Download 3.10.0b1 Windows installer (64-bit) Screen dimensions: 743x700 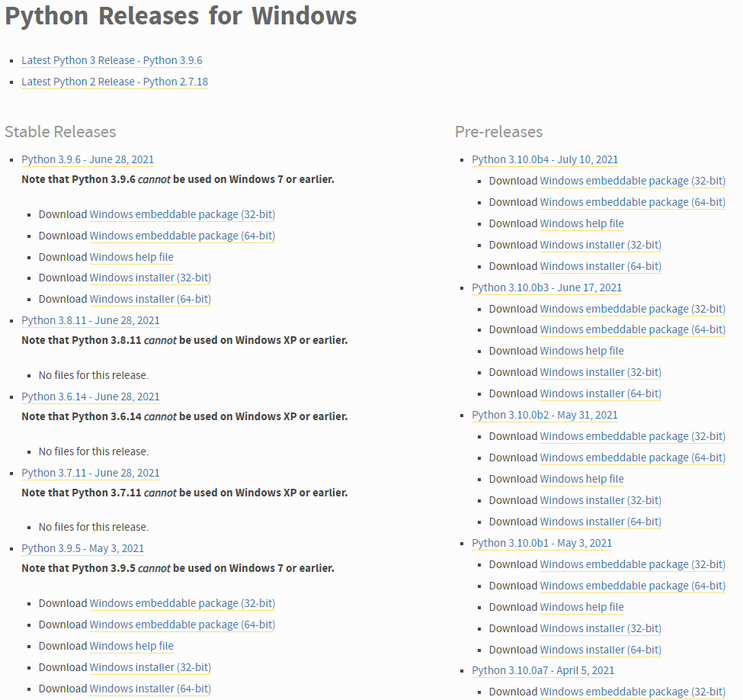pos(600,650)
